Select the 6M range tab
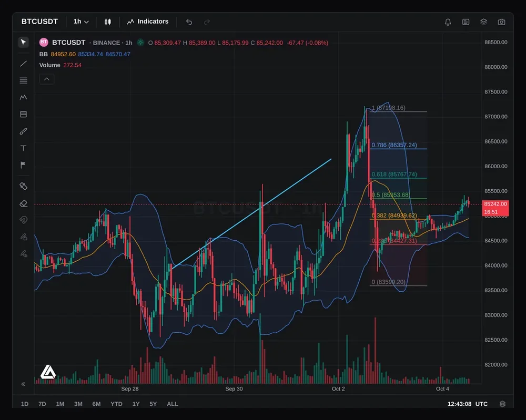The width and height of the screenshot is (526, 420). point(96,404)
